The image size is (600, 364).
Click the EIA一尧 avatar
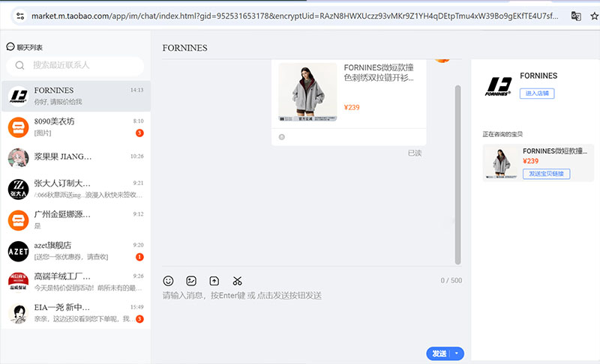(x=18, y=313)
